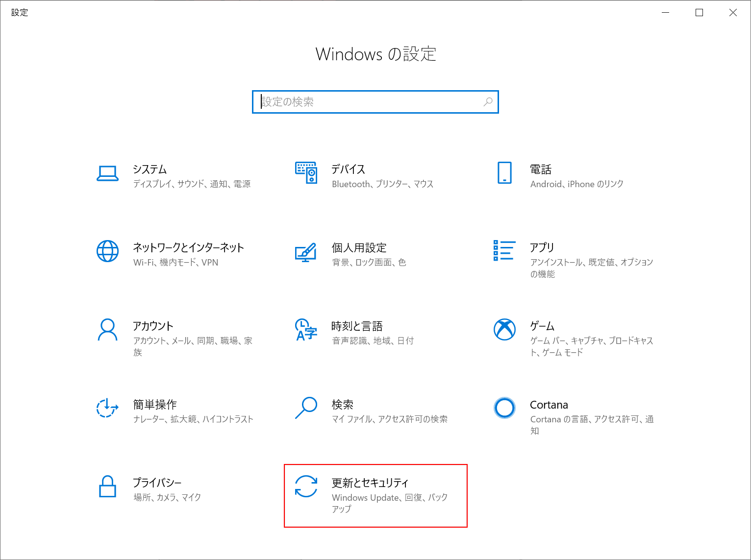
Task: Click the 更新とセキュリティ refresh arrows icon
Action: click(x=306, y=486)
